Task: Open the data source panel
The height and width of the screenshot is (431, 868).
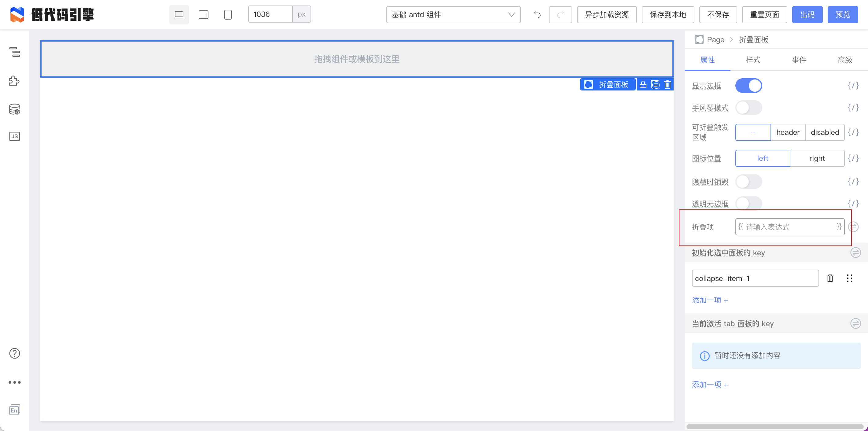Action: pyautogui.click(x=15, y=109)
